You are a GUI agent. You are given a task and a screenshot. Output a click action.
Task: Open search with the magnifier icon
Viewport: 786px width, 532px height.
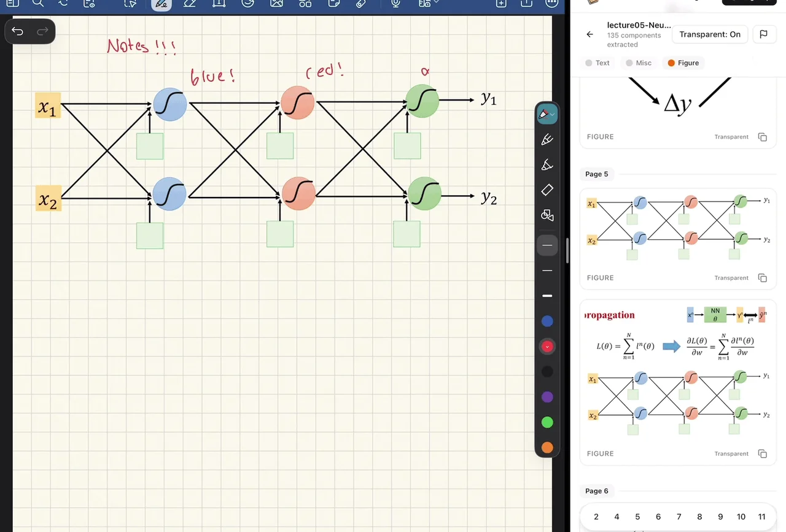(37, 3)
